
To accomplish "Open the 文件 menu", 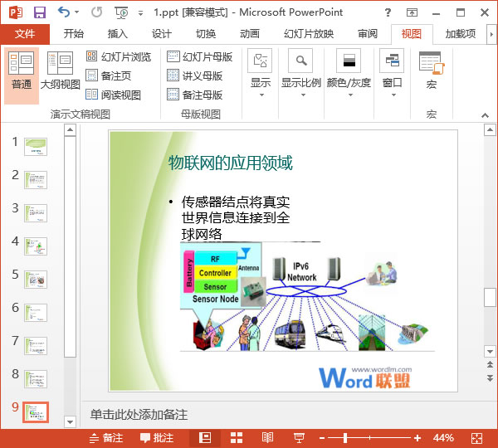I will [x=25, y=34].
